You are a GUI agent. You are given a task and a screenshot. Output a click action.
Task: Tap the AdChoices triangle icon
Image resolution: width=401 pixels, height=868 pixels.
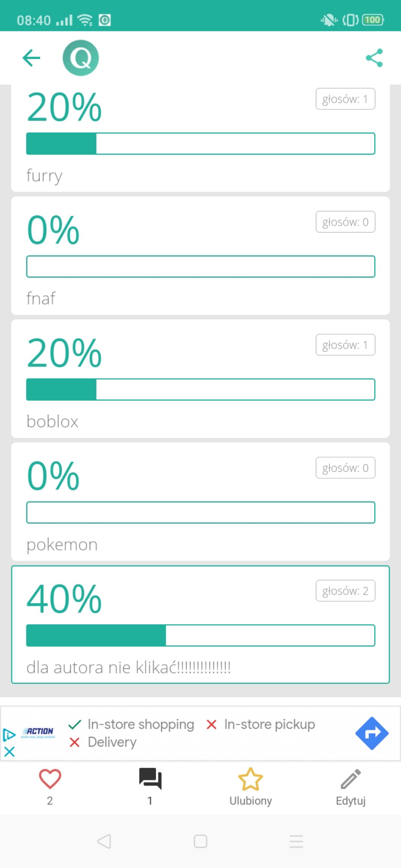[x=9, y=735]
